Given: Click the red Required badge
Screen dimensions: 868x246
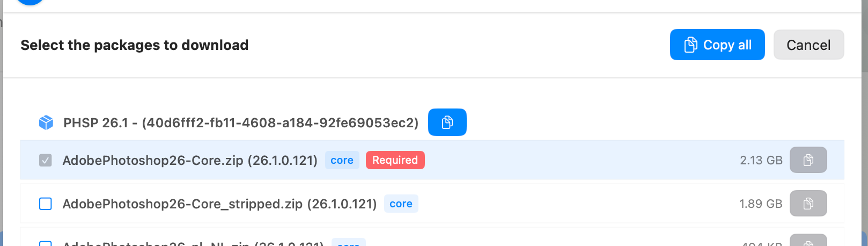Looking at the screenshot, I should pyautogui.click(x=395, y=160).
